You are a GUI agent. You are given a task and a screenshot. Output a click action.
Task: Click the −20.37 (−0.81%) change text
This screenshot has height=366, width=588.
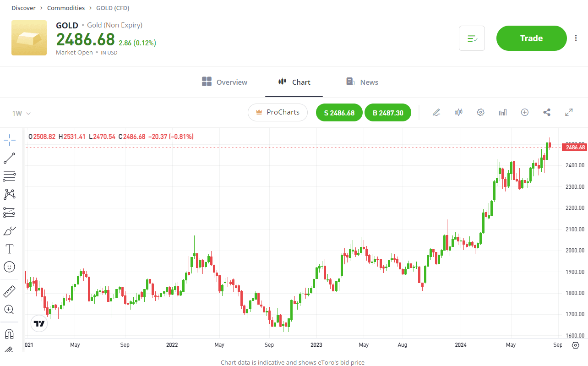click(171, 137)
